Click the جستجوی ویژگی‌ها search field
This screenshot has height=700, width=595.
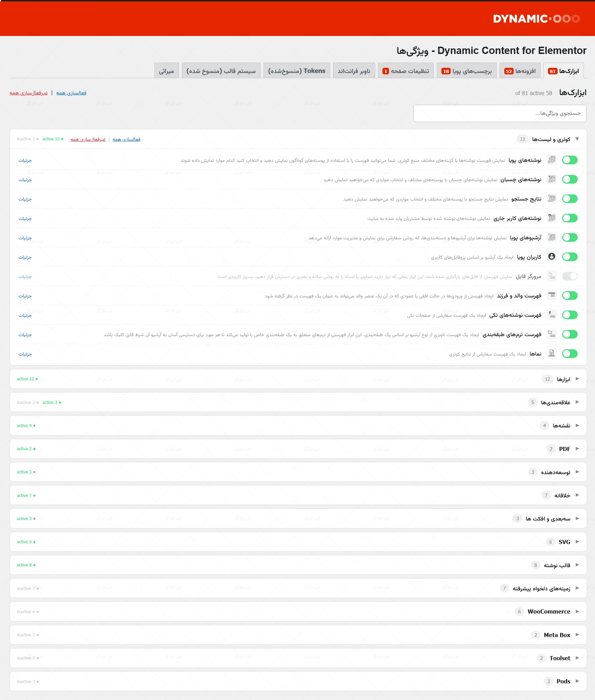click(x=499, y=113)
